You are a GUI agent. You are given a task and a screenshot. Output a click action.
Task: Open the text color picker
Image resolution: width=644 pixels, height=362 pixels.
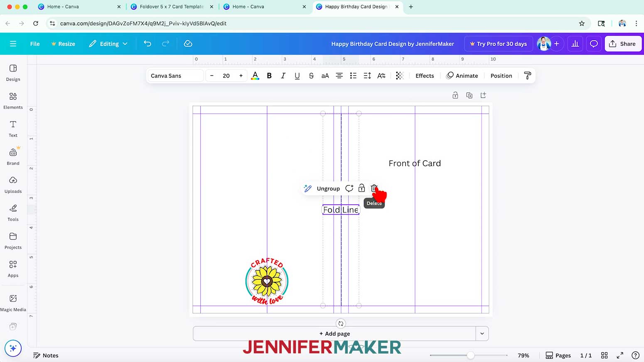point(255,76)
